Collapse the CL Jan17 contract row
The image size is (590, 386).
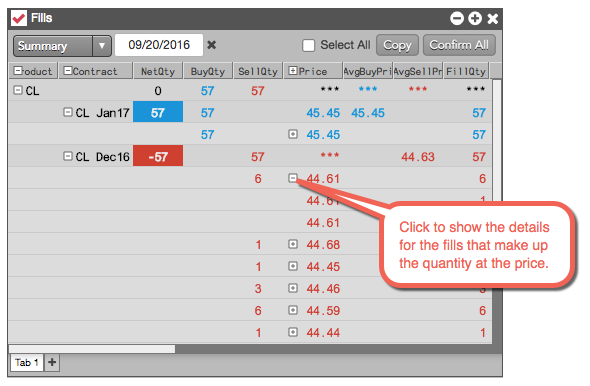68,112
